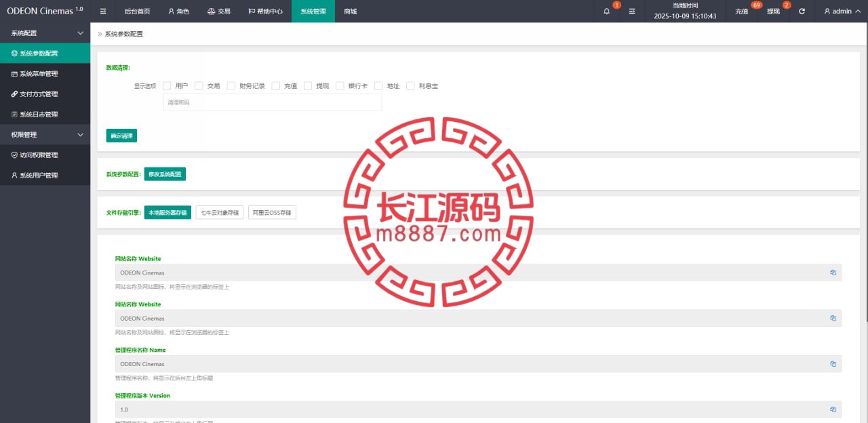The width and height of the screenshot is (868, 423).
Task: Click the refresh icon in top bar
Action: click(x=802, y=12)
